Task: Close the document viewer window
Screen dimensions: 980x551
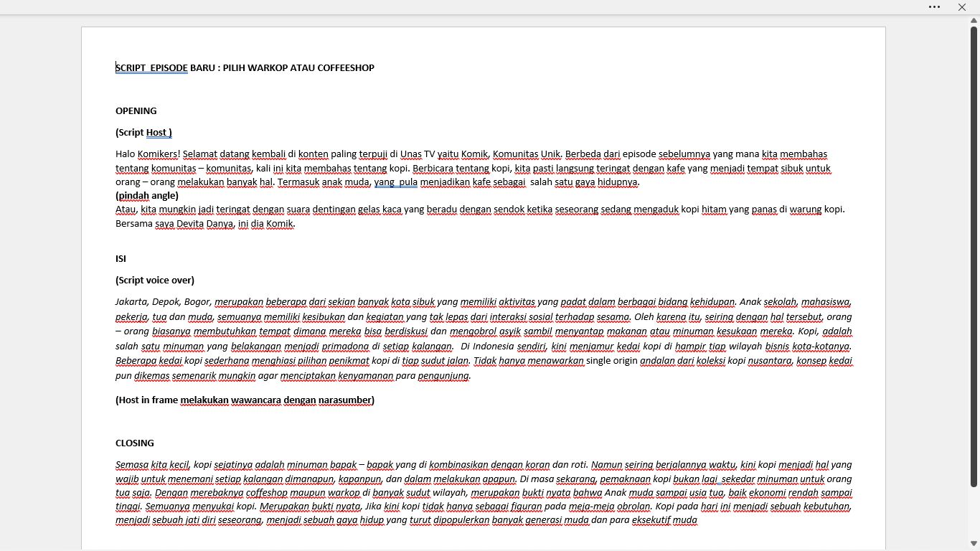Action: click(962, 7)
